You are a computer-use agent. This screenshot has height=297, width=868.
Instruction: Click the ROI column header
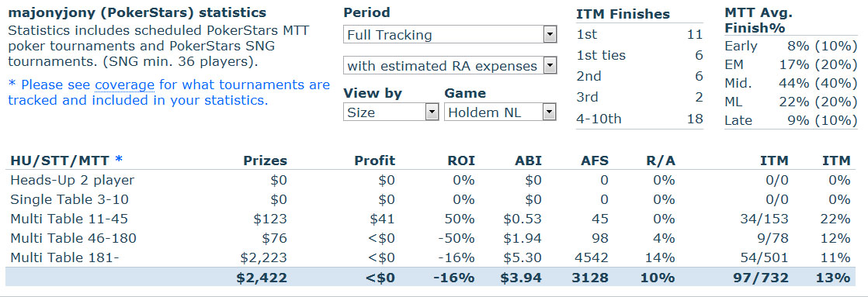point(460,161)
